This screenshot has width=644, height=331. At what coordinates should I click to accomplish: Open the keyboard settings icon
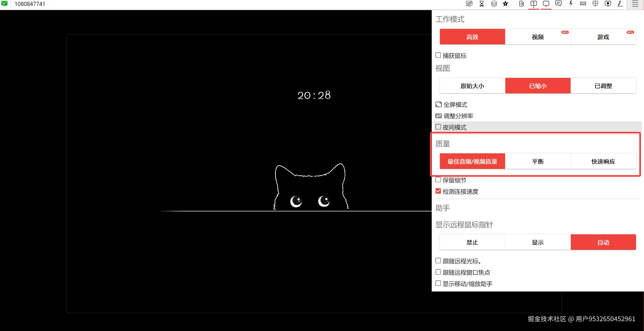tap(583, 4)
